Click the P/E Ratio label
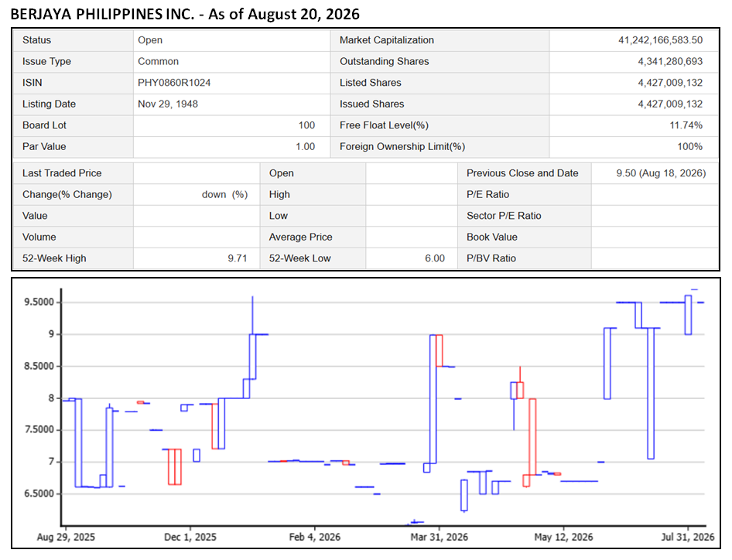Image resolution: width=732 pixels, height=560 pixels. tap(487, 195)
